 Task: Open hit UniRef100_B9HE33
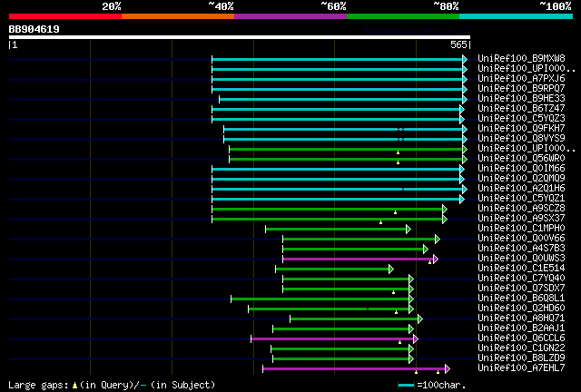pyautogui.click(x=521, y=99)
